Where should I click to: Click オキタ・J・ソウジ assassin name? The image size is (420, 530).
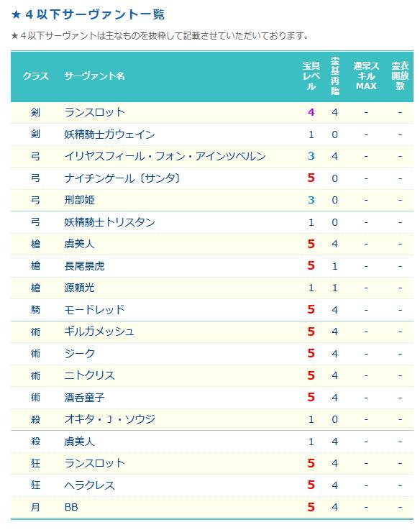(110, 419)
